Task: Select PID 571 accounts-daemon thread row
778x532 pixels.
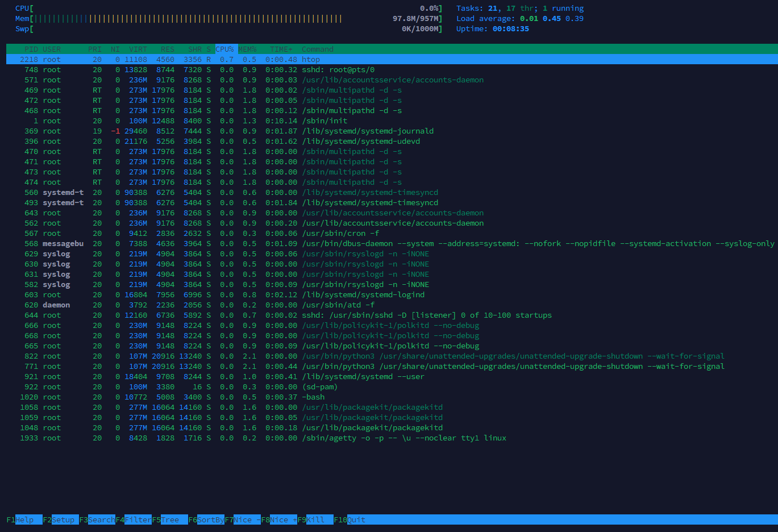Action: click(x=392, y=80)
